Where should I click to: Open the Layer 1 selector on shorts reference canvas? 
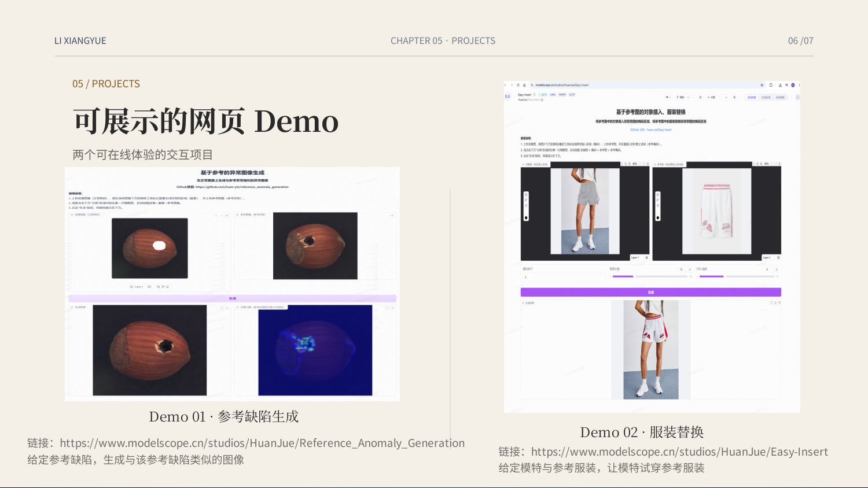771,257
